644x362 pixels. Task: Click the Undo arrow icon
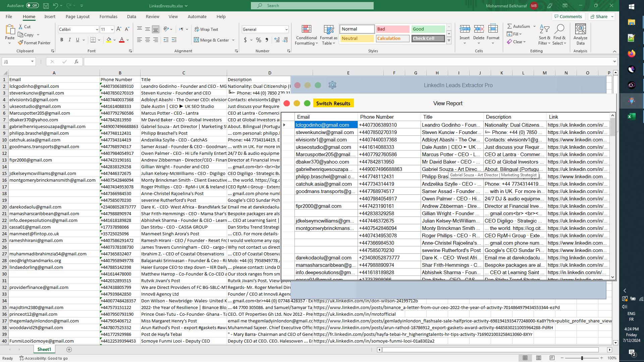click(55, 6)
